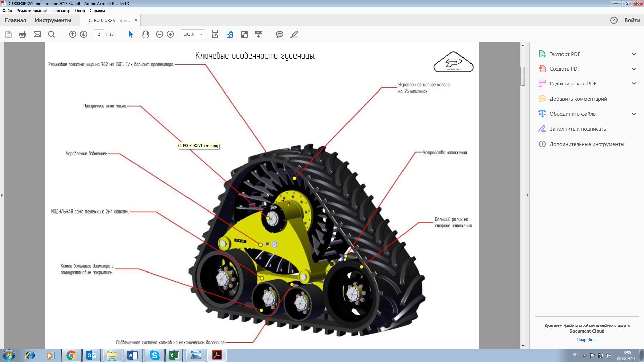This screenshot has height=362, width=644.
Task: Enter full screen mode icon
Action: click(244, 34)
